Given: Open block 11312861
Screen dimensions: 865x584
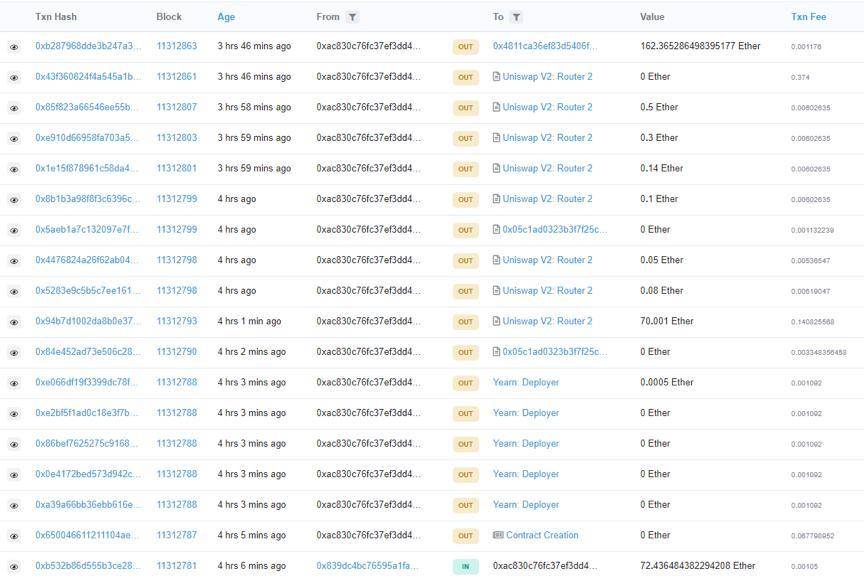Looking at the screenshot, I should pyautogui.click(x=177, y=77).
